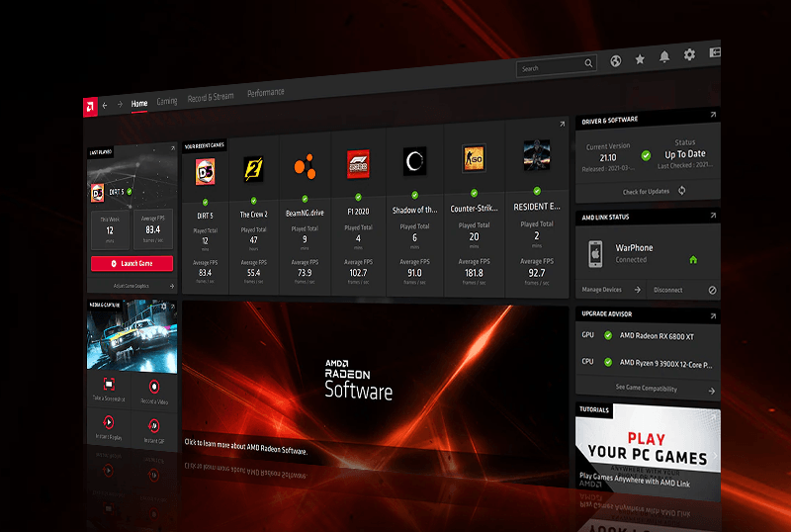Click Take a Screenshot icon
The height and width of the screenshot is (532, 791).
click(109, 384)
